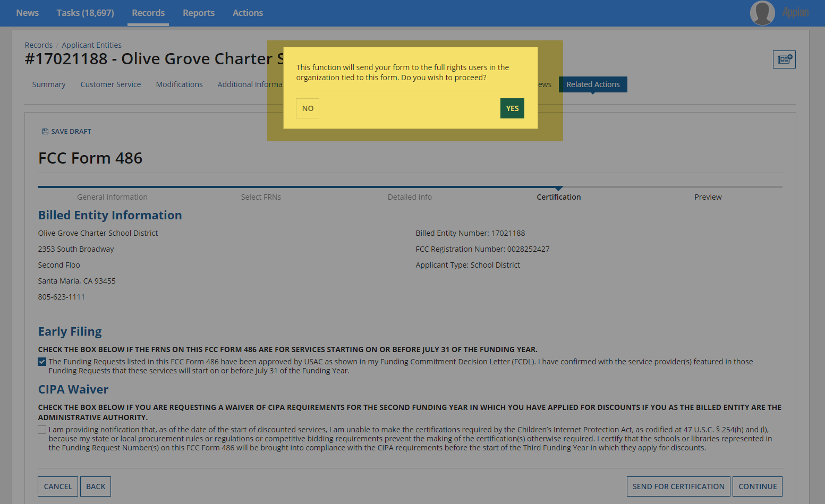This screenshot has height=504, width=825.
Task: Click the Applicant Type: School District text
Action: click(x=468, y=265)
